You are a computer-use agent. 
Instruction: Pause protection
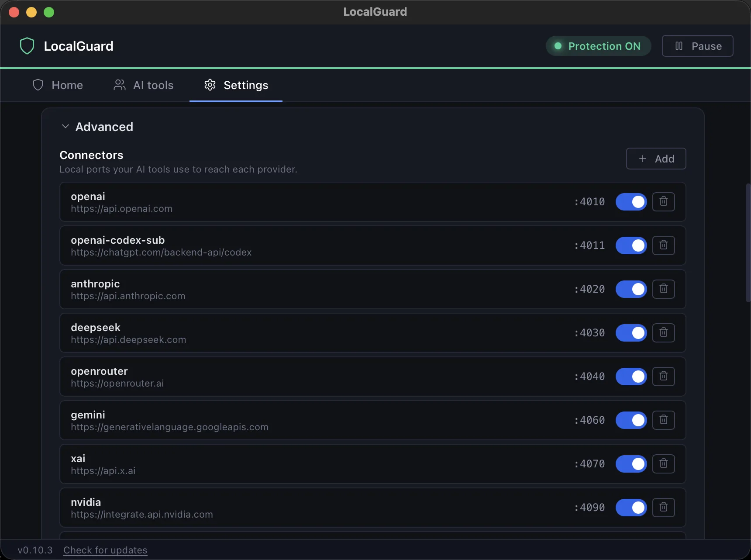coord(697,46)
